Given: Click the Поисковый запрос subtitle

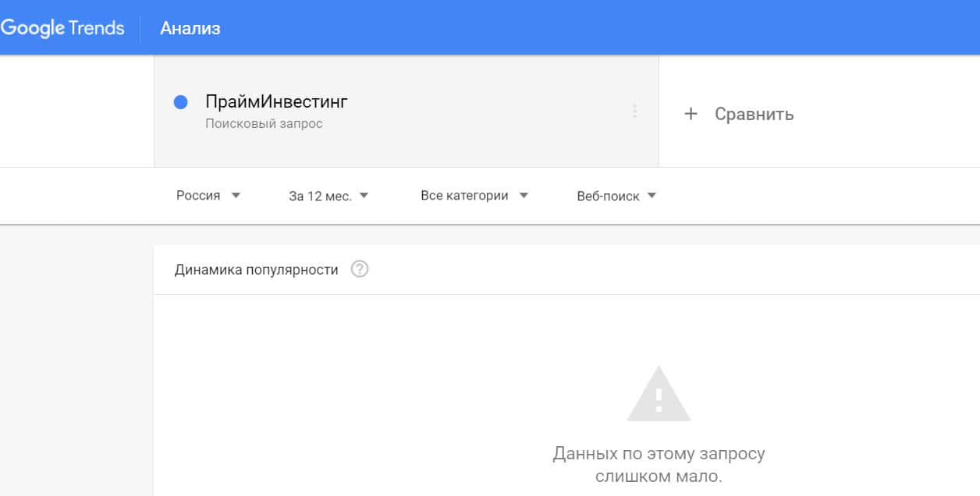Looking at the screenshot, I should [264, 123].
